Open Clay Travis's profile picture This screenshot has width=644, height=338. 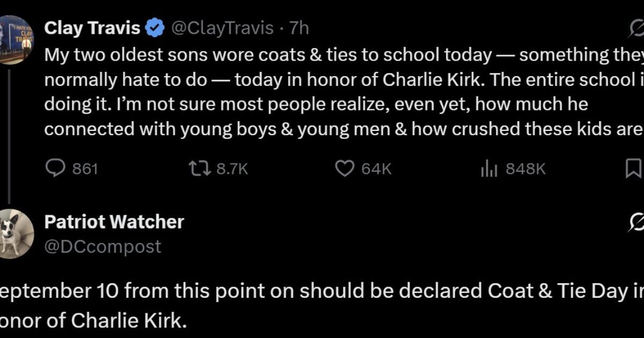click(16, 41)
